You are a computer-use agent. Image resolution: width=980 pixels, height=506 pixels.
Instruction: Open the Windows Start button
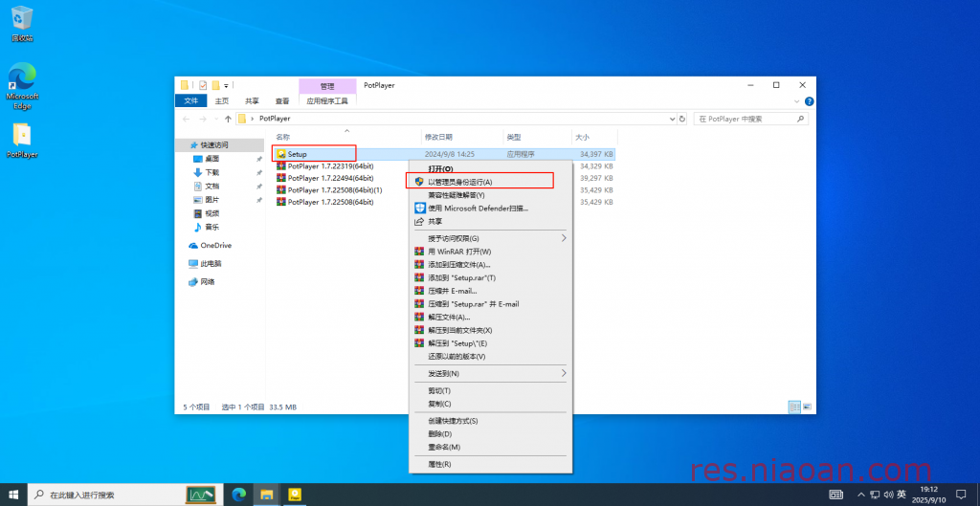click(13, 495)
